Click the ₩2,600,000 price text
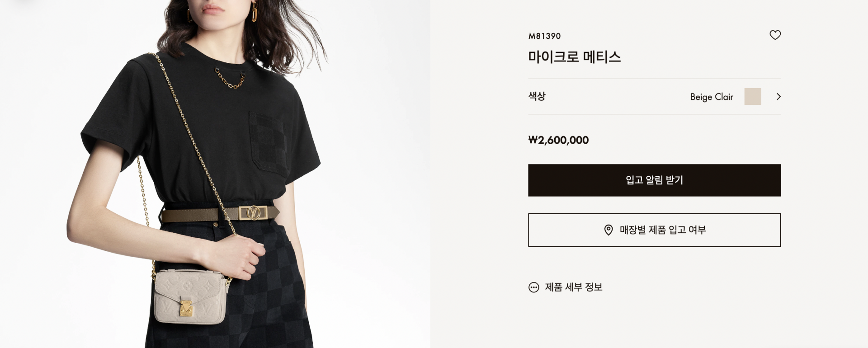 (x=558, y=140)
